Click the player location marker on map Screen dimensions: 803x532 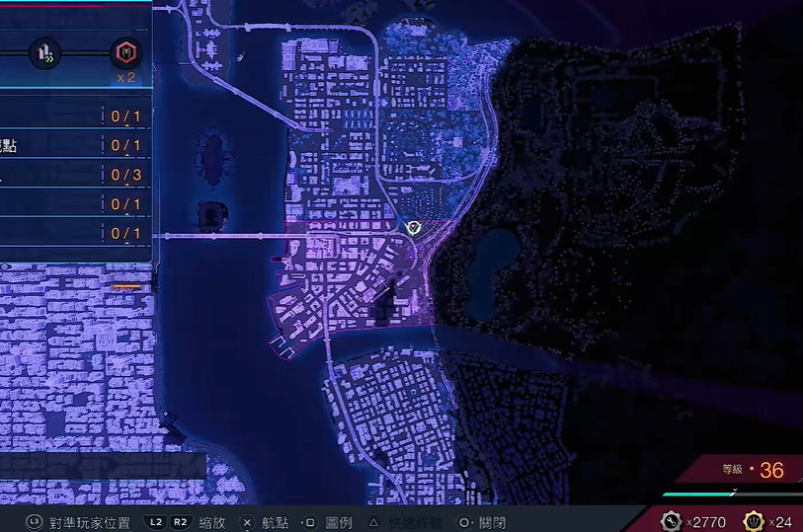click(x=413, y=228)
